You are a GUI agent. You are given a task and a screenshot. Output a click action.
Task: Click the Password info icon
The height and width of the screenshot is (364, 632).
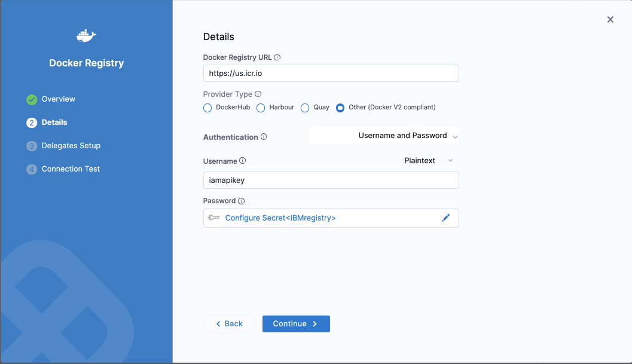pos(242,201)
